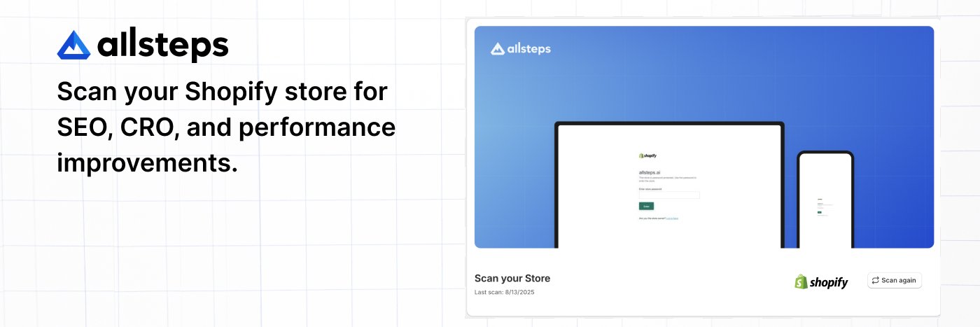Click the small Shopify logo on laptop screen

[x=647, y=155]
